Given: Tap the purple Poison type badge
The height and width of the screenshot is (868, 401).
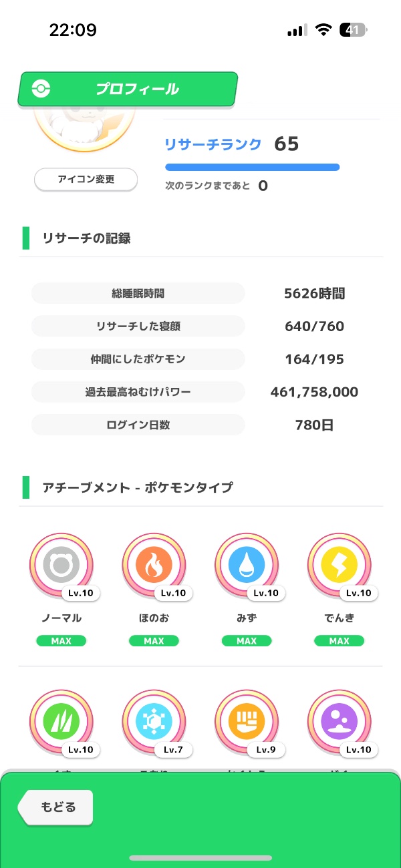Looking at the screenshot, I should click(339, 722).
